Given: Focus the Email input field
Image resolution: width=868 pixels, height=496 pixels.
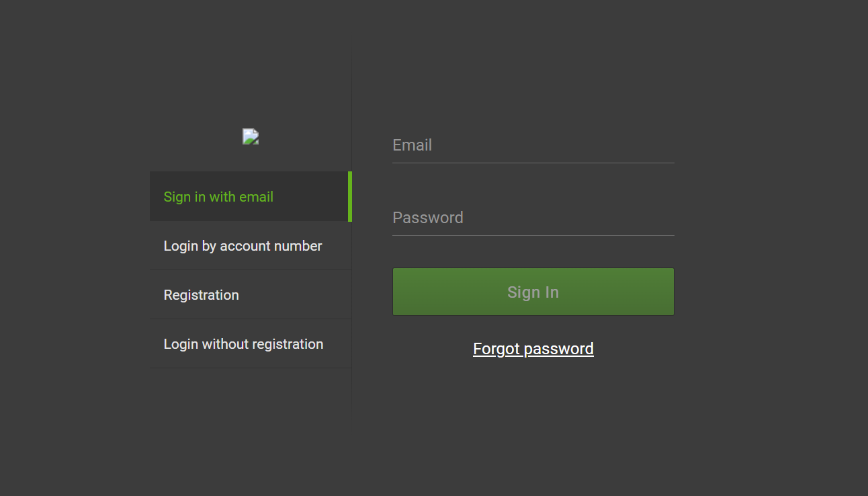Looking at the screenshot, I should (533, 145).
